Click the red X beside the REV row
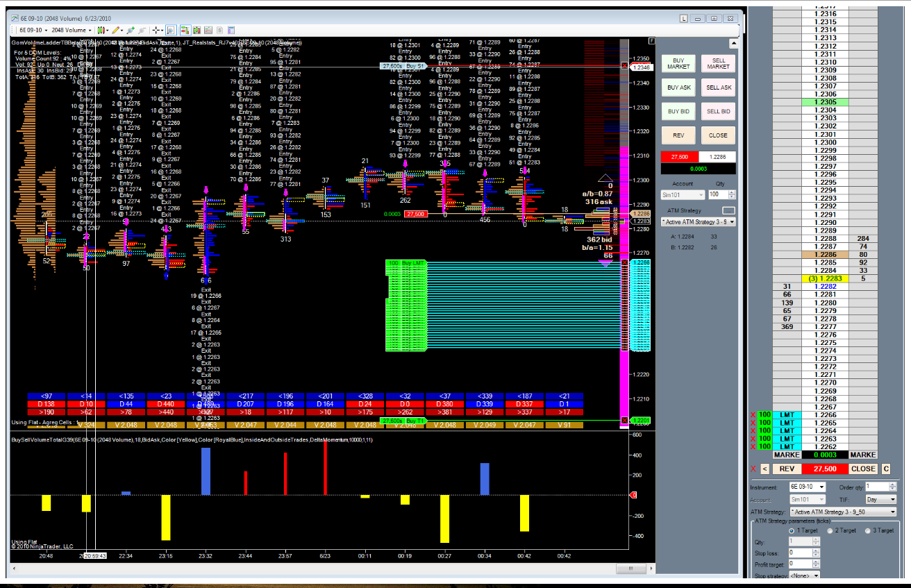Screen dimensions: 911x588 point(753,469)
